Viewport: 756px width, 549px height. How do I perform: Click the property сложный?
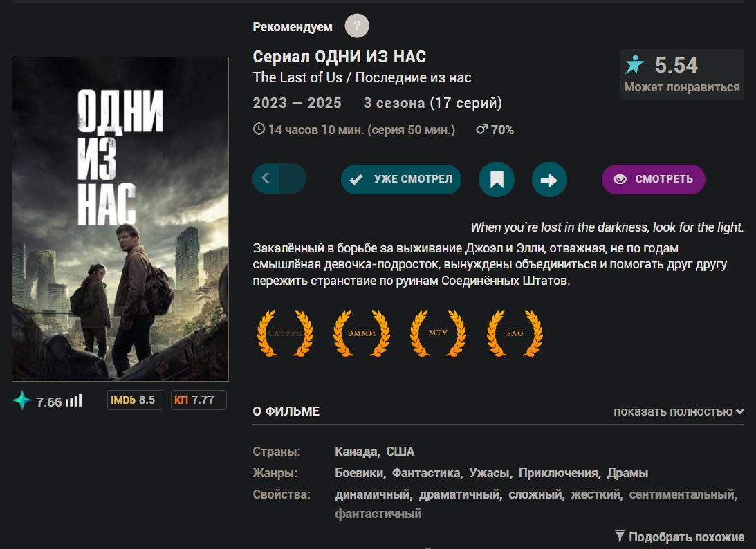(x=535, y=494)
